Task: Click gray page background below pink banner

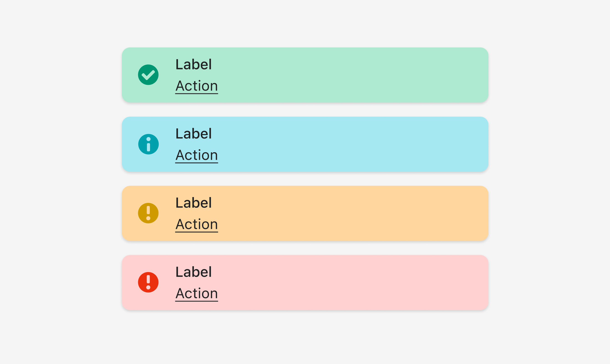Action: 305,337
